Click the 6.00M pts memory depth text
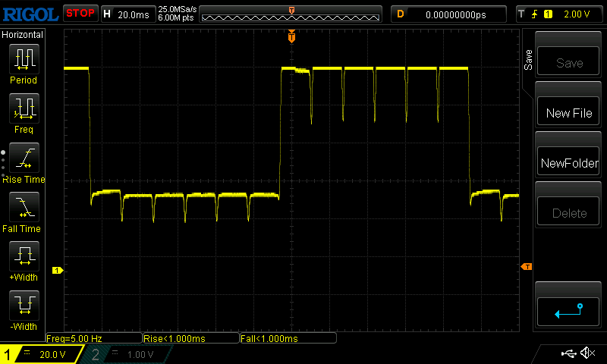Image resolution: width=607 pixels, height=364 pixels. (x=176, y=17)
